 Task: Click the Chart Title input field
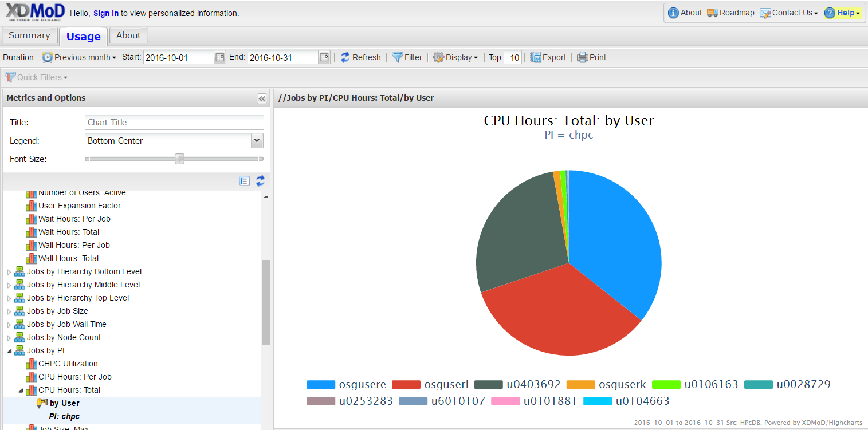coord(174,123)
